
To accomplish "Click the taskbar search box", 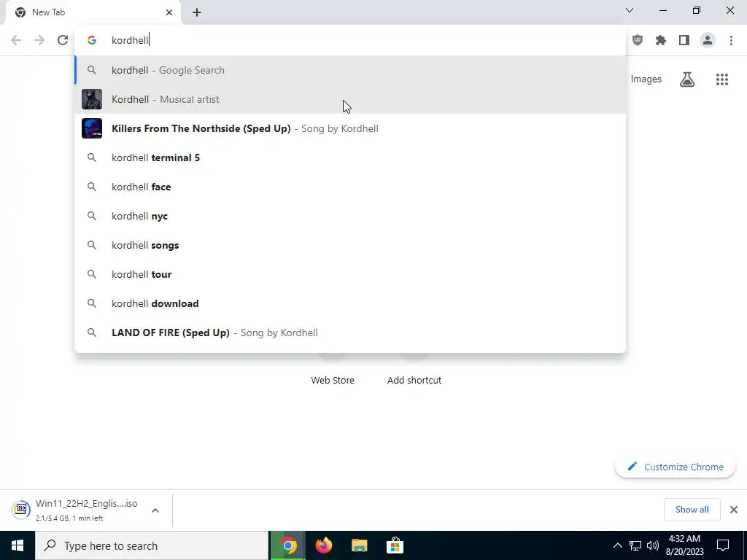I will pos(152,545).
